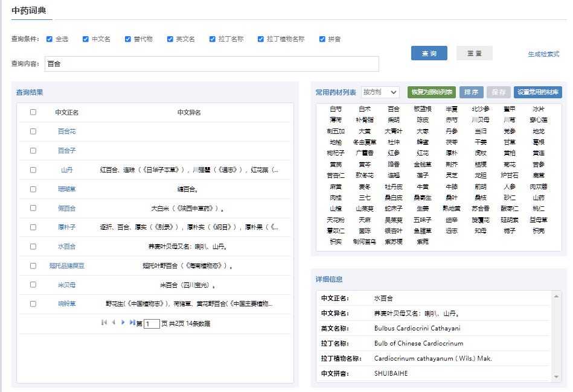Uncheck the 英文名 query condition
This screenshot has height=392, width=573.
(x=170, y=39)
